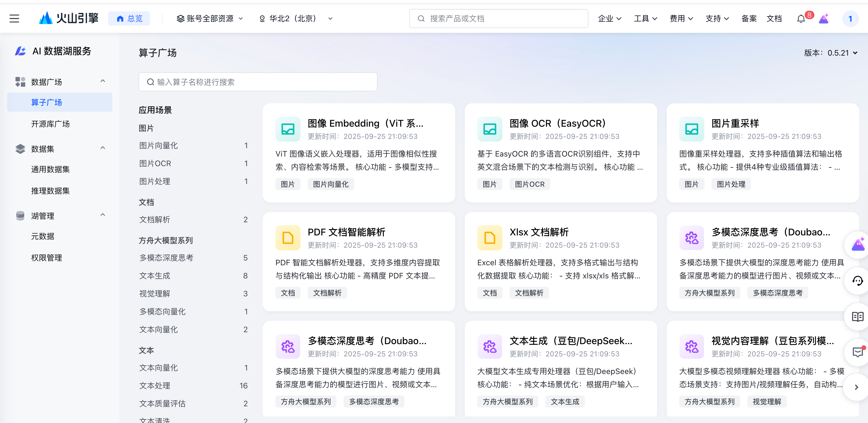Click the Xlsx document parsing card icon
This screenshot has width=868, height=423.
pyautogui.click(x=490, y=237)
